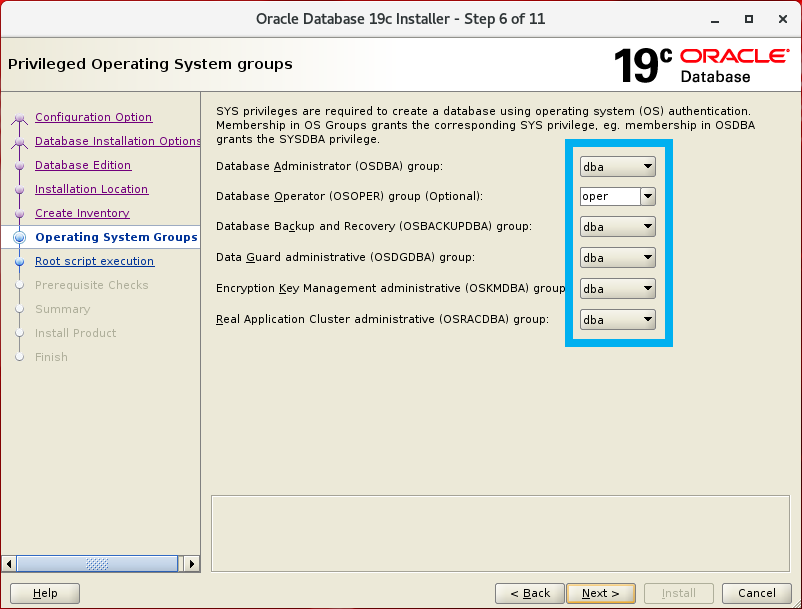This screenshot has width=802, height=609.
Task: Click the Root script execution step bullet
Action: coord(19,262)
